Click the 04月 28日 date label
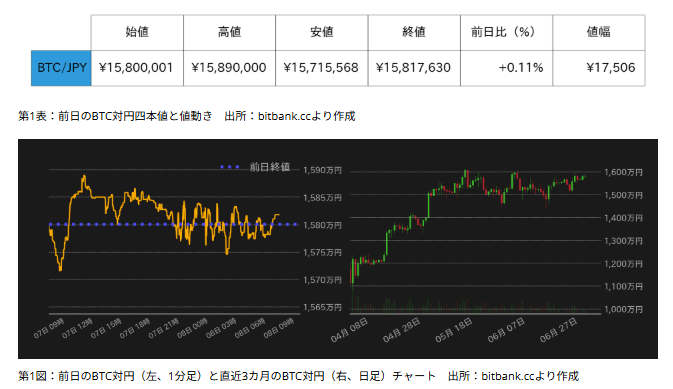Screen dimensions: 673x389 [402, 330]
